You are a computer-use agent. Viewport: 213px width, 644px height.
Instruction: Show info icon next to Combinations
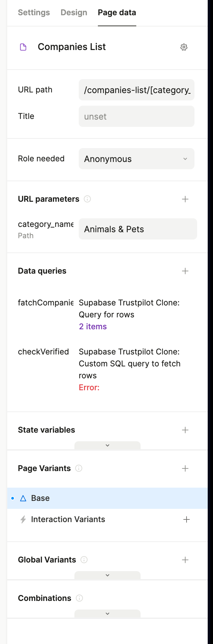tap(79, 598)
